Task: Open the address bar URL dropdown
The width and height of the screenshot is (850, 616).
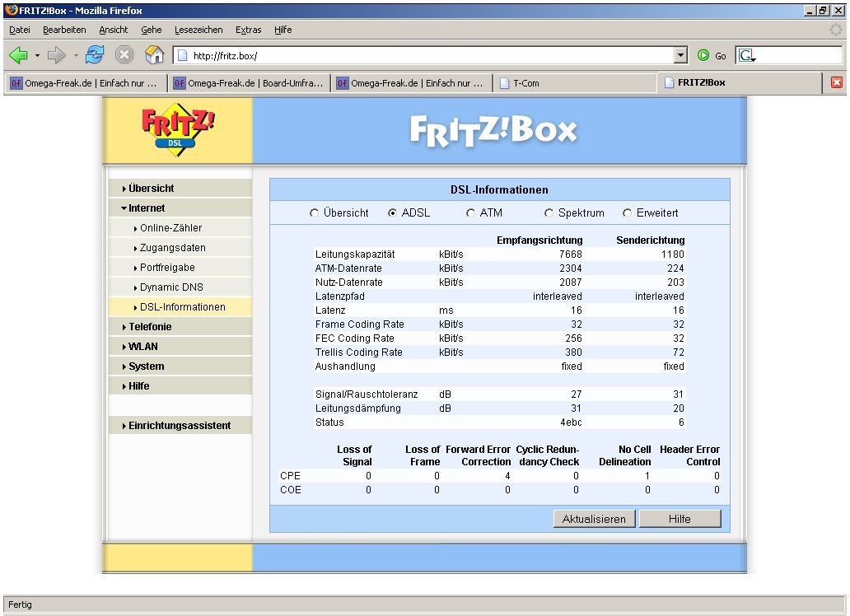Action: 681,55
